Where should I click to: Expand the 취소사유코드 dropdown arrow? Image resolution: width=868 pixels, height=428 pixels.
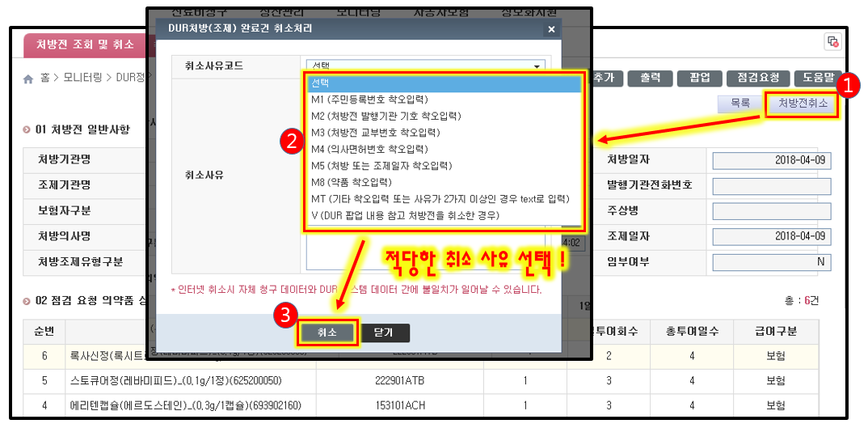tap(536, 66)
